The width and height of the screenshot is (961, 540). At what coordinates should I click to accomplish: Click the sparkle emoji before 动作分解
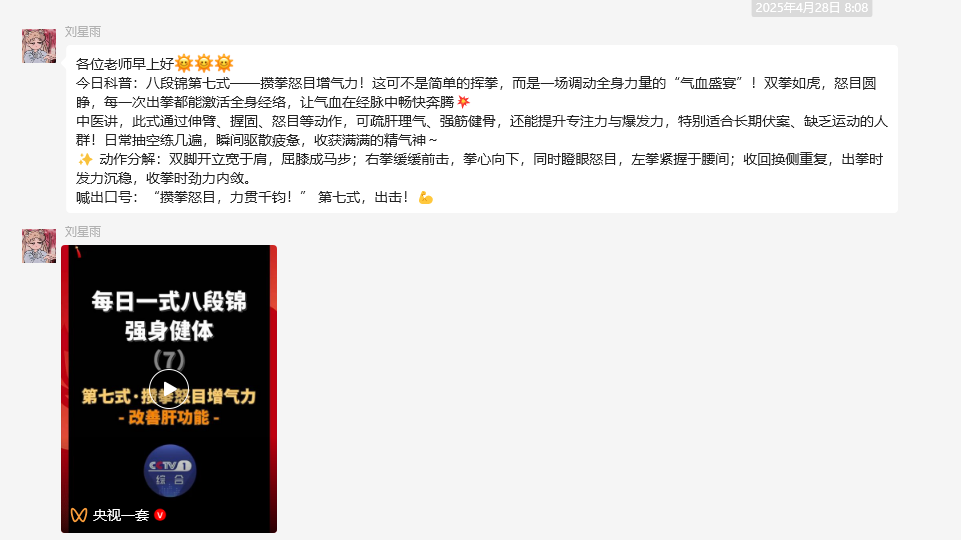pyautogui.click(x=85, y=159)
